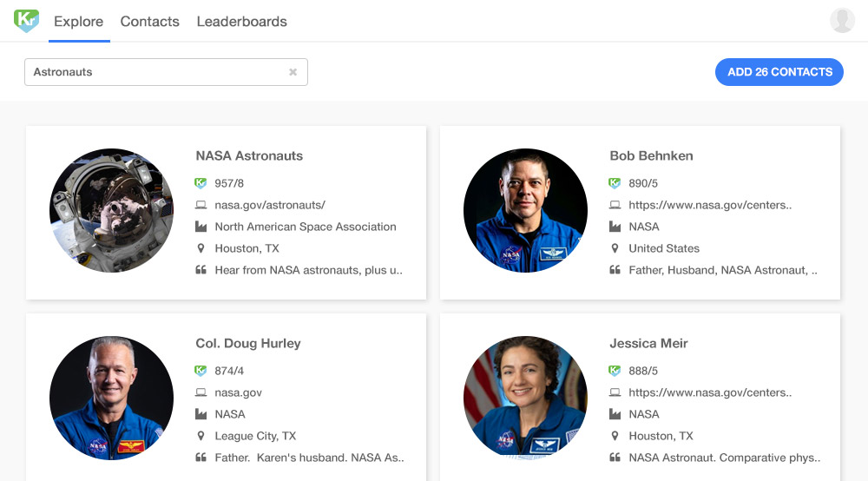Clear the Astronauts search term

click(293, 72)
